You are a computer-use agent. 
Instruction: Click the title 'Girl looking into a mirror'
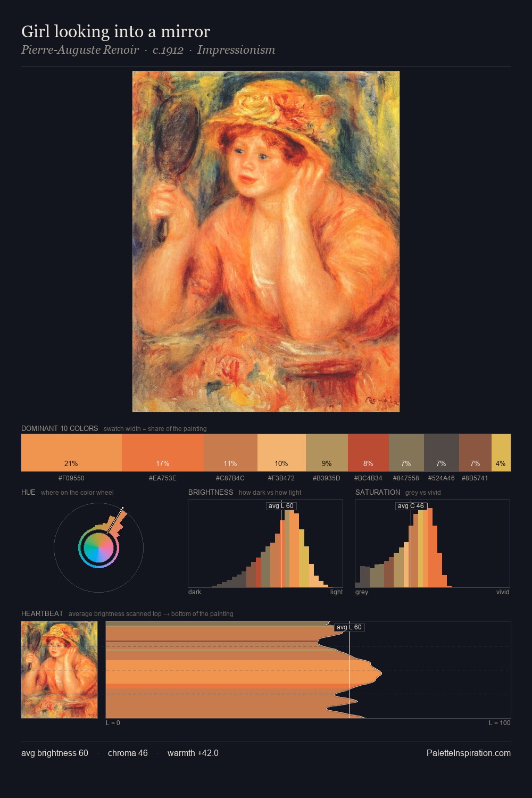(115, 31)
